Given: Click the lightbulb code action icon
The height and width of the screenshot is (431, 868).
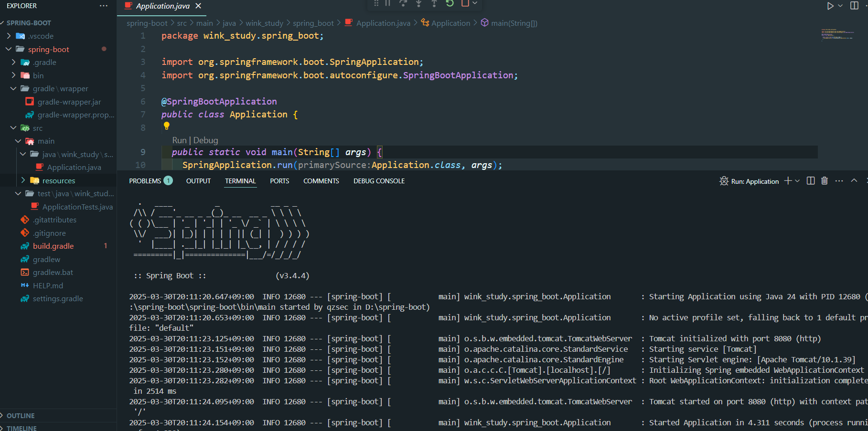Looking at the screenshot, I should coord(166,126).
